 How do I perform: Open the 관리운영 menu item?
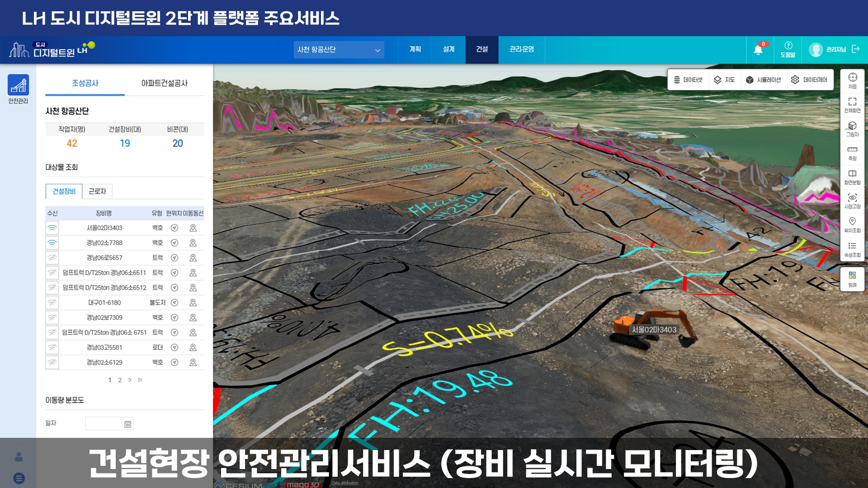tap(522, 49)
